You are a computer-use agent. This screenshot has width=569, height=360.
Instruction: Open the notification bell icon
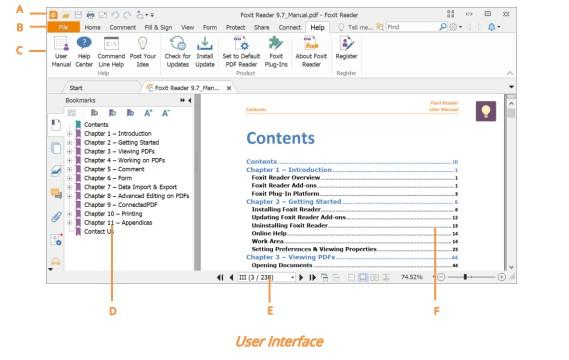pyautogui.click(x=492, y=27)
